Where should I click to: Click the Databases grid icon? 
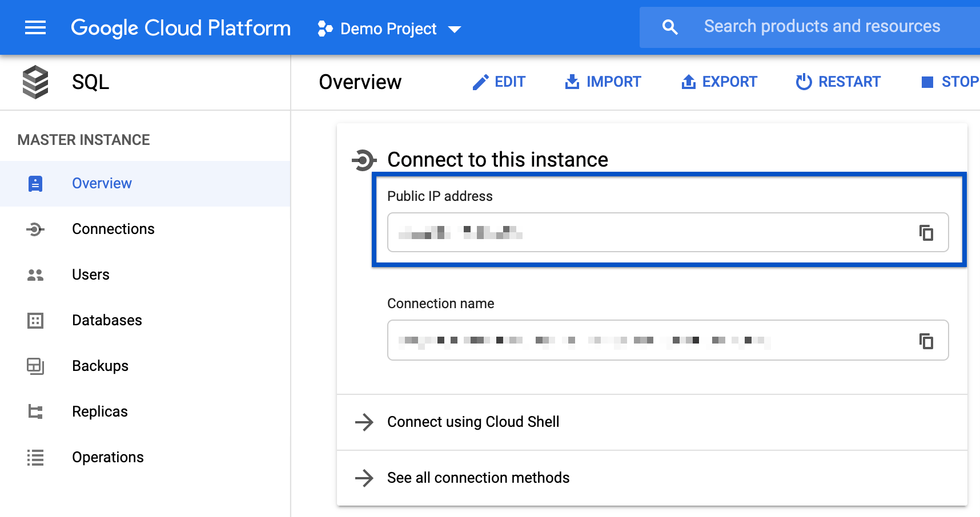[35, 321]
